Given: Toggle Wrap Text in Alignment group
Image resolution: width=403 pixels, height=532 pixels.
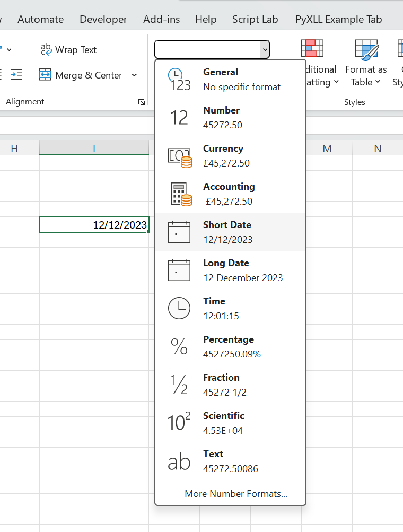Looking at the screenshot, I should (69, 50).
